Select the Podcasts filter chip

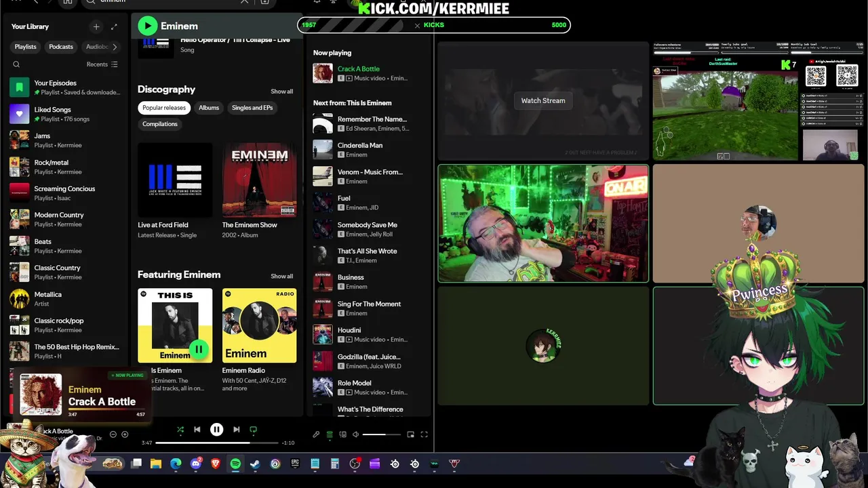point(61,47)
